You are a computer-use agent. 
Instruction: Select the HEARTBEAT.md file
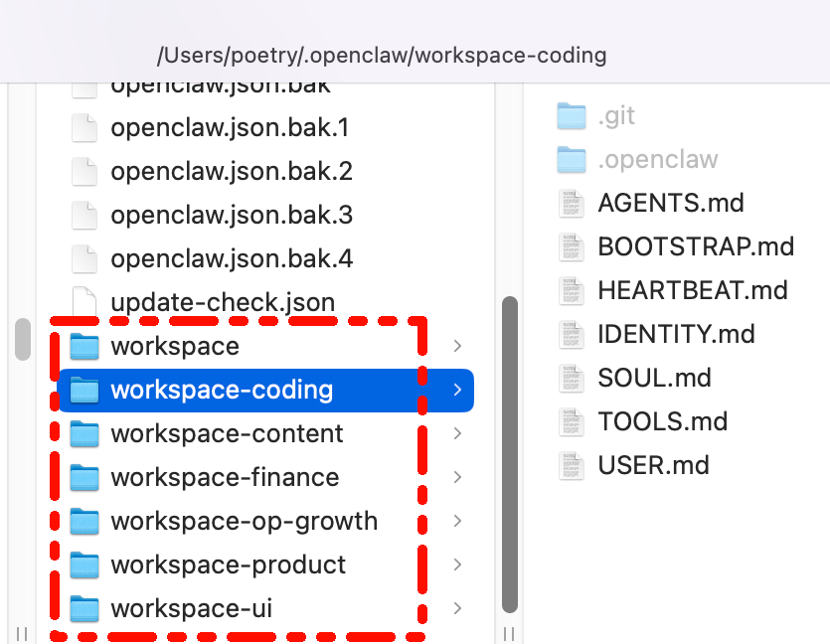(x=693, y=290)
